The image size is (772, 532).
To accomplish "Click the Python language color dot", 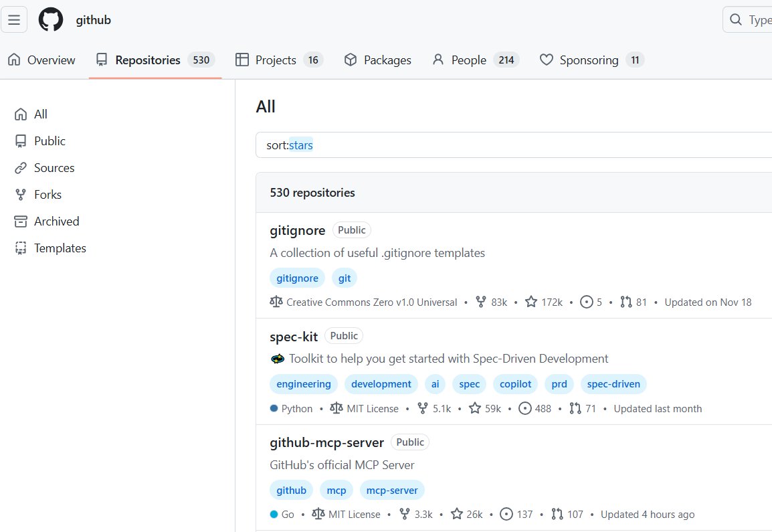I will click(x=274, y=408).
